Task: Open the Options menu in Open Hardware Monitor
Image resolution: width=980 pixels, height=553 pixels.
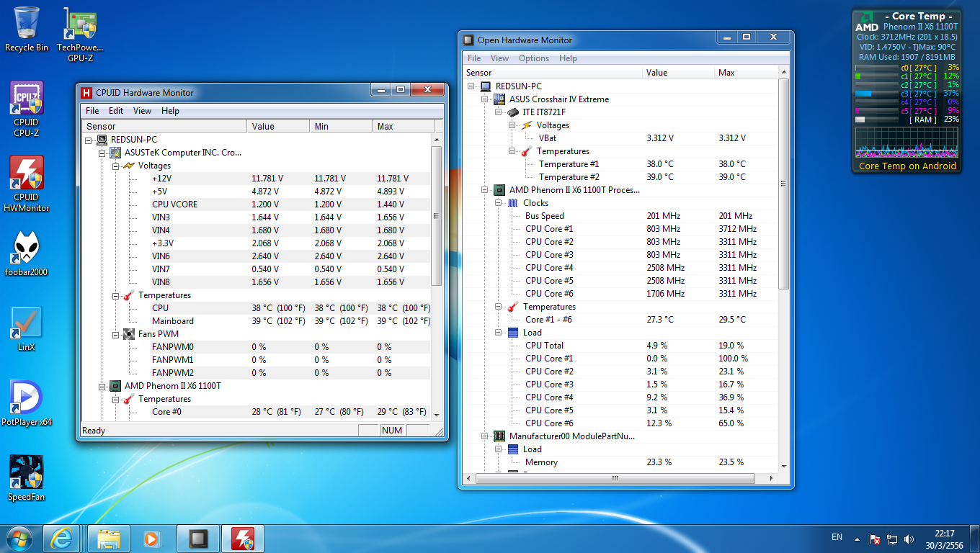Action: [x=533, y=58]
